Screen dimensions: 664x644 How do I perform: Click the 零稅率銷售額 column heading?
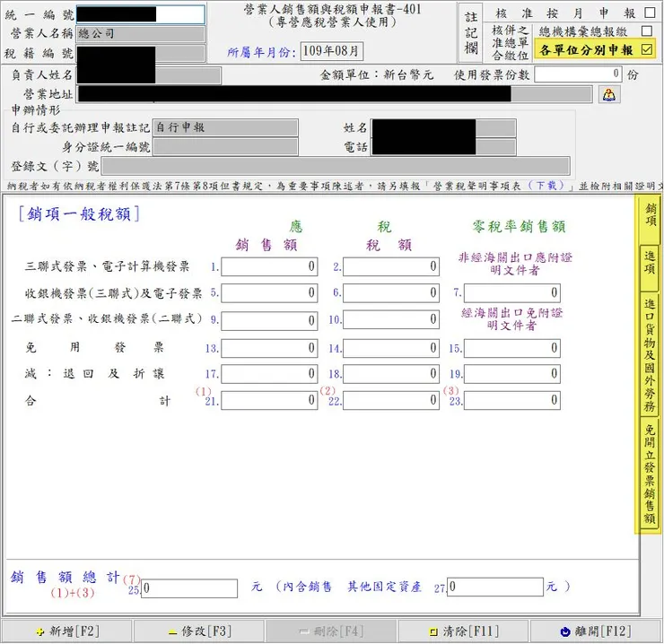click(520, 227)
